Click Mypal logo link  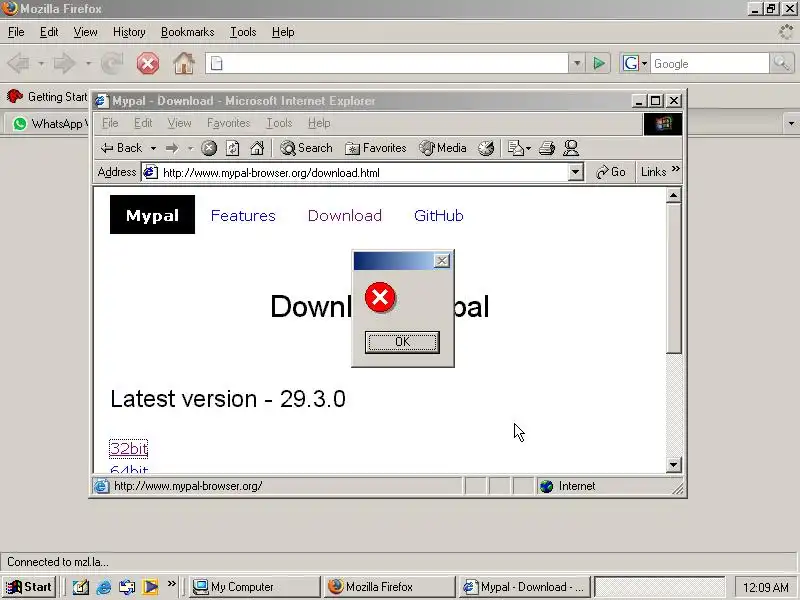click(152, 215)
